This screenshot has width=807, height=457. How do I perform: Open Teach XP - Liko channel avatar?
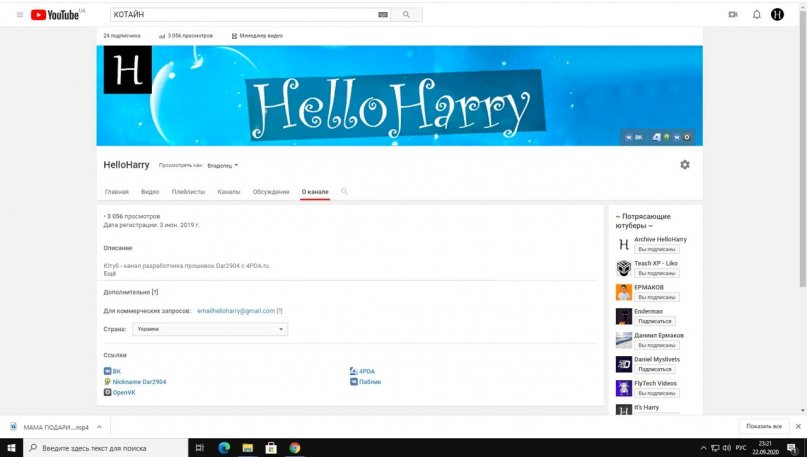(x=624, y=268)
